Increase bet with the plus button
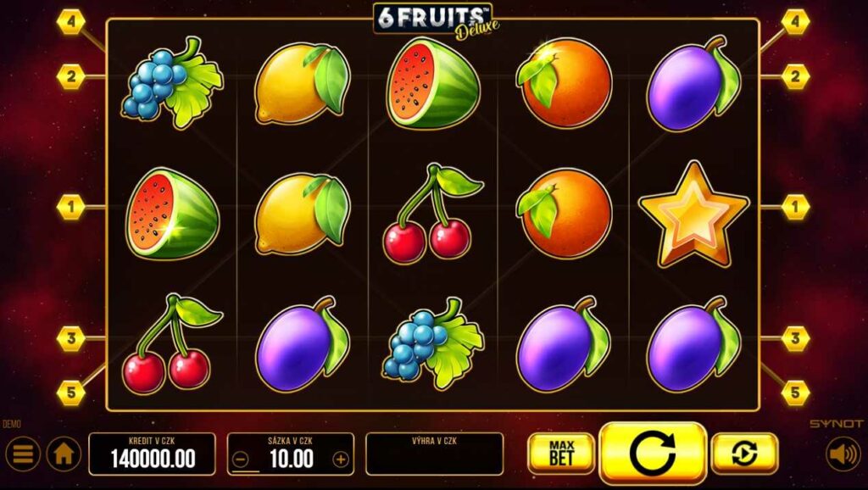Screen dimensions: 868x490 (x=341, y=459)
